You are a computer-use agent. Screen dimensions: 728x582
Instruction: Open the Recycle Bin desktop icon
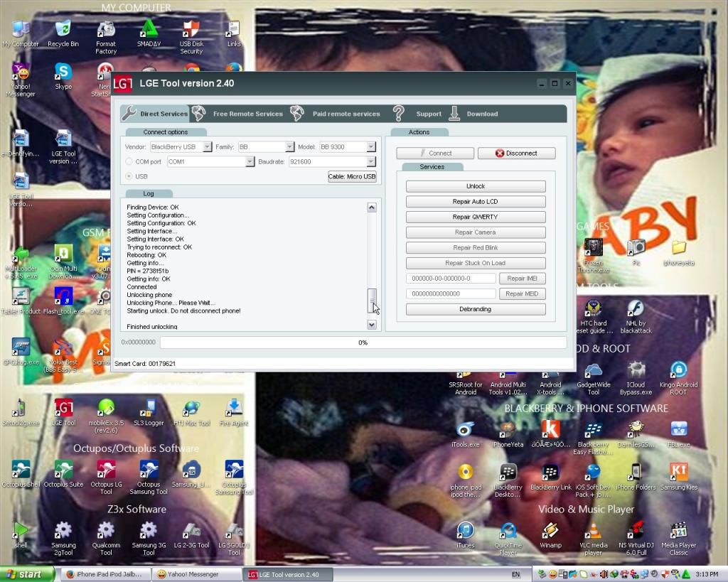coord(63,33)
